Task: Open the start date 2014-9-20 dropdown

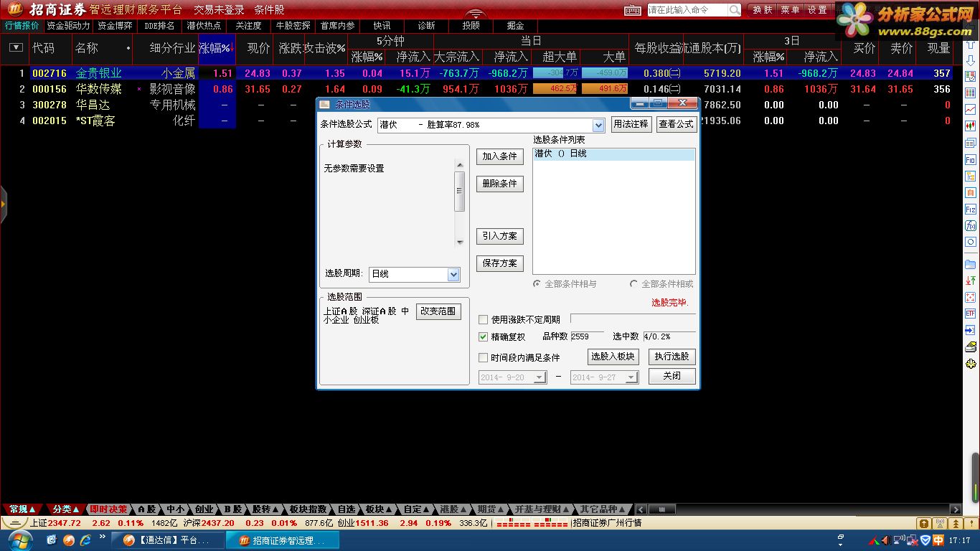Action: [540, 377]
